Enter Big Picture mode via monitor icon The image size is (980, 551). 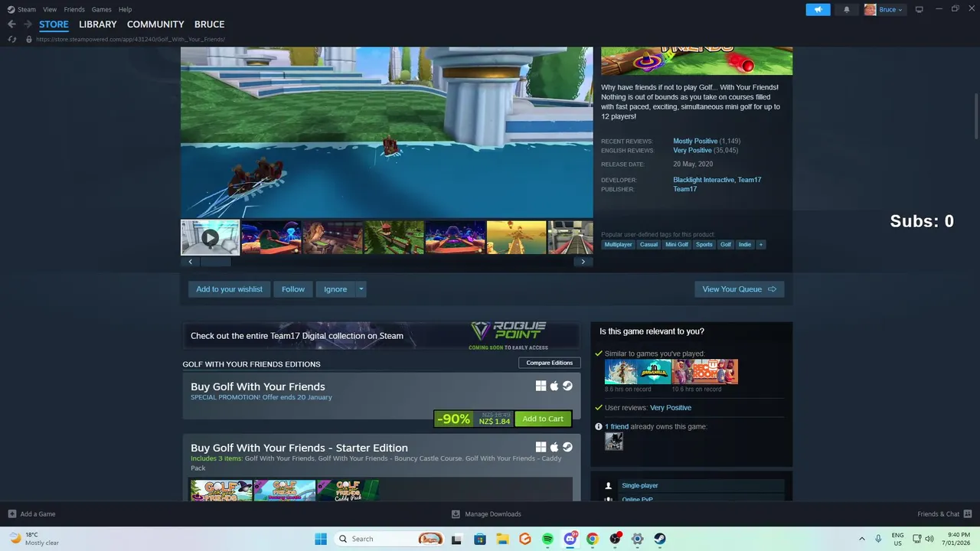[919, 9]
